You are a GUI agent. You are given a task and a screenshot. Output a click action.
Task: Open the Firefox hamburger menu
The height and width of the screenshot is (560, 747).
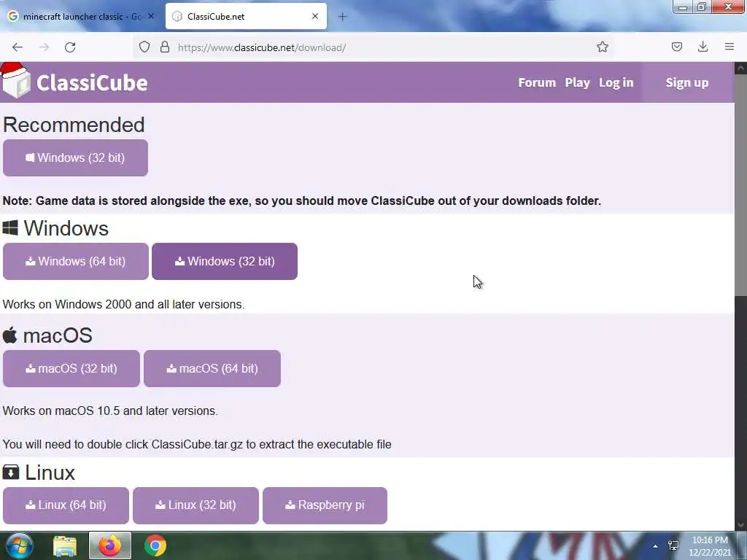(729, 47)
